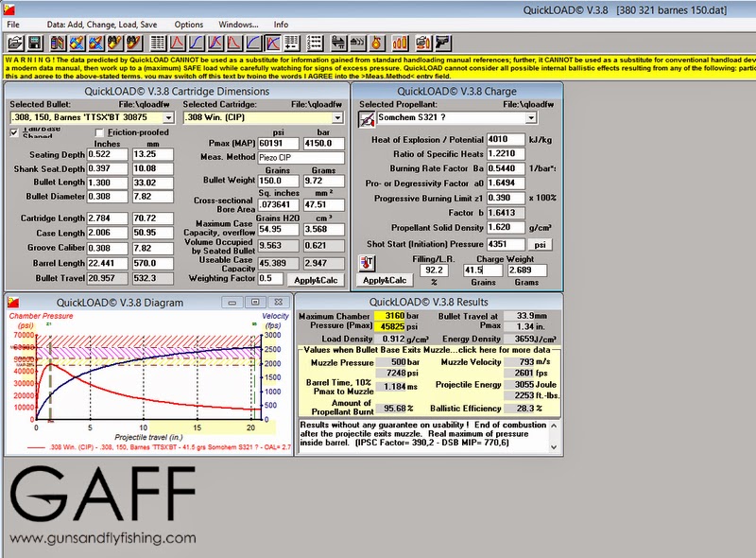Open the File menu
The width and height of the screenshot is (756, 558).
click(13, 25)
